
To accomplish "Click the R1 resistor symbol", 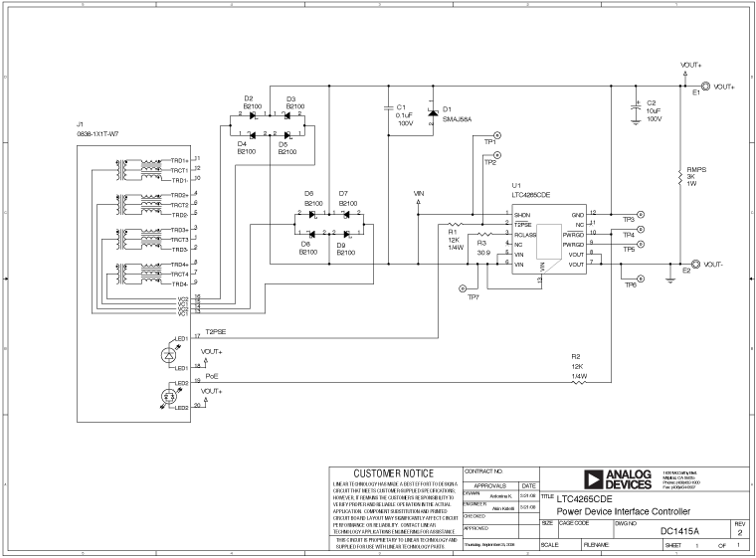I will [456, 225].
